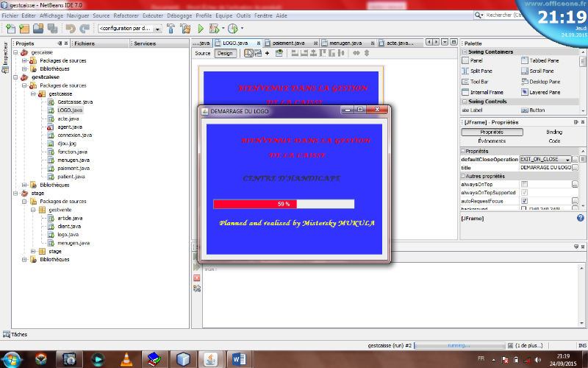Collapse the gestvente package node
Image resolution: width=588 pixels, height=368 pixels.
click(33, 210)
